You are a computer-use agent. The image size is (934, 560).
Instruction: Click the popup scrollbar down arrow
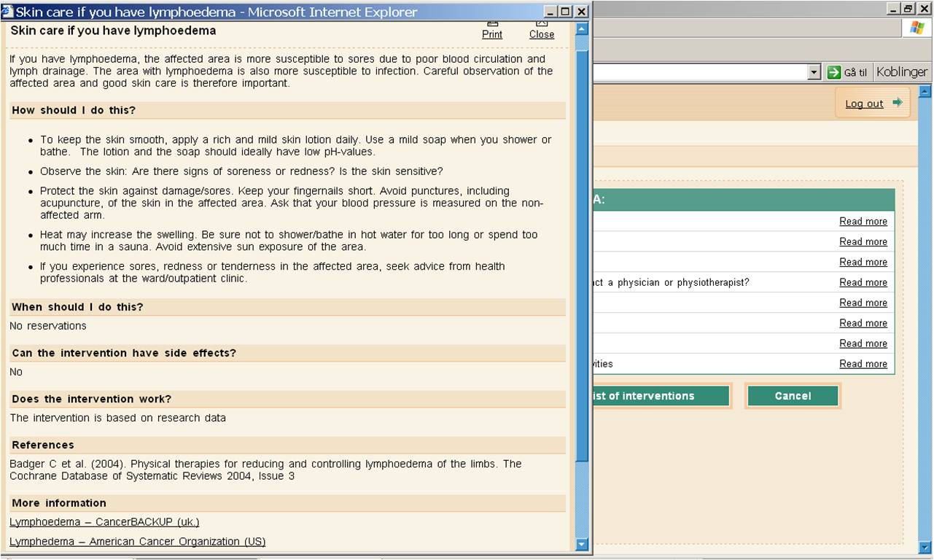pos(582,543)
